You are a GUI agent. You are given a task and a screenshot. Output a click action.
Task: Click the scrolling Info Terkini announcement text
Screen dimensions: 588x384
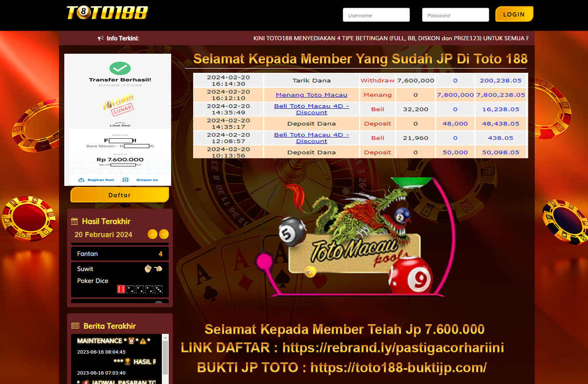(391, 38)
